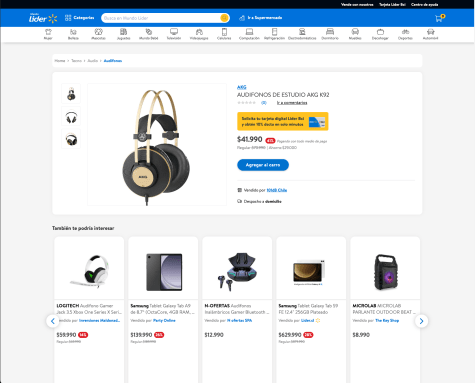Open Tarjeta Lider Bci link
Screen dimensions: 475x383
(392, 4)
